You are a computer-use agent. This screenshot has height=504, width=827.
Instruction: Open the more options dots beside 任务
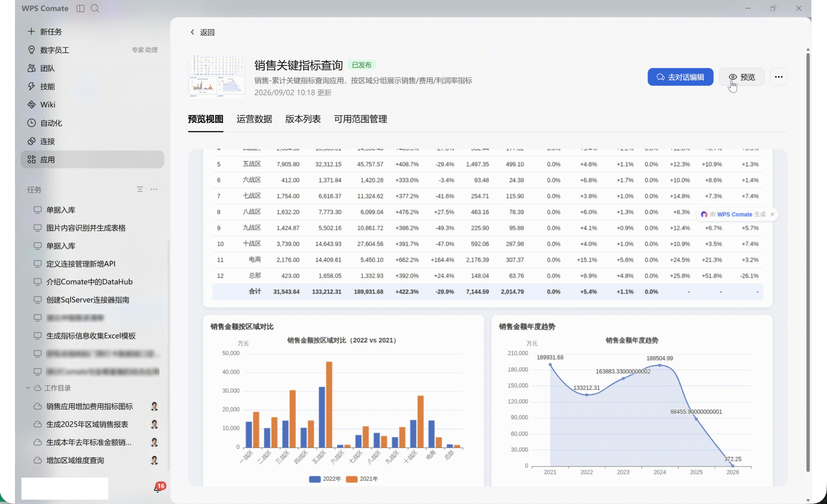(154, 189)
